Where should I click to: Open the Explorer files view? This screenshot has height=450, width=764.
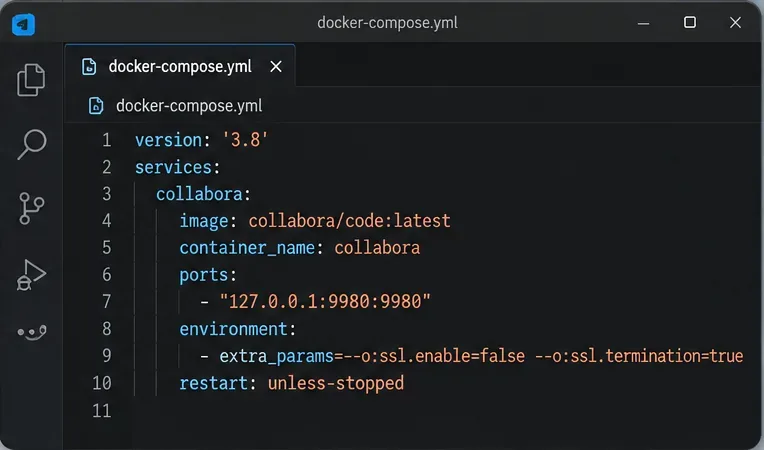tap(31, 79)
